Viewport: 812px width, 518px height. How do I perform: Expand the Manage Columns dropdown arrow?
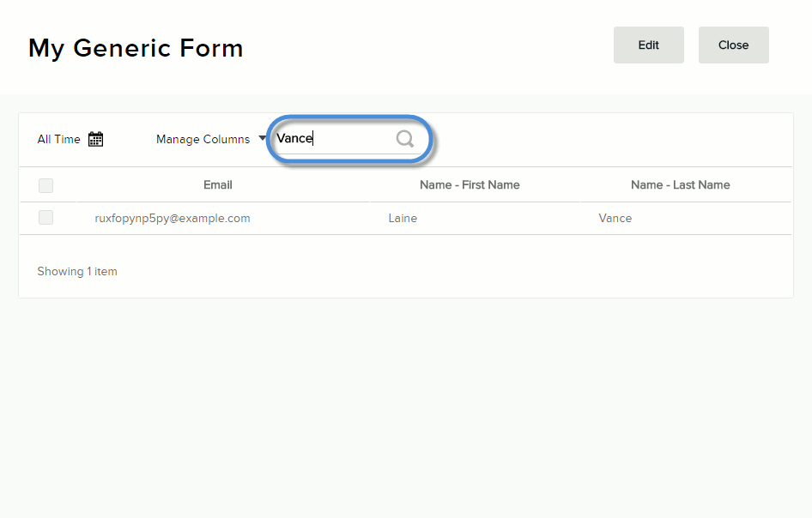pos(262,139)
